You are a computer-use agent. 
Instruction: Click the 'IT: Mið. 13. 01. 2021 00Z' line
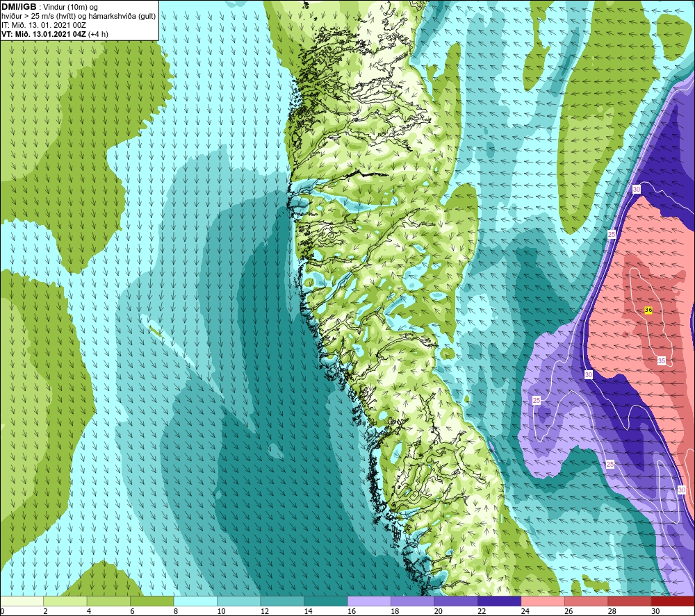click(43, 25)
